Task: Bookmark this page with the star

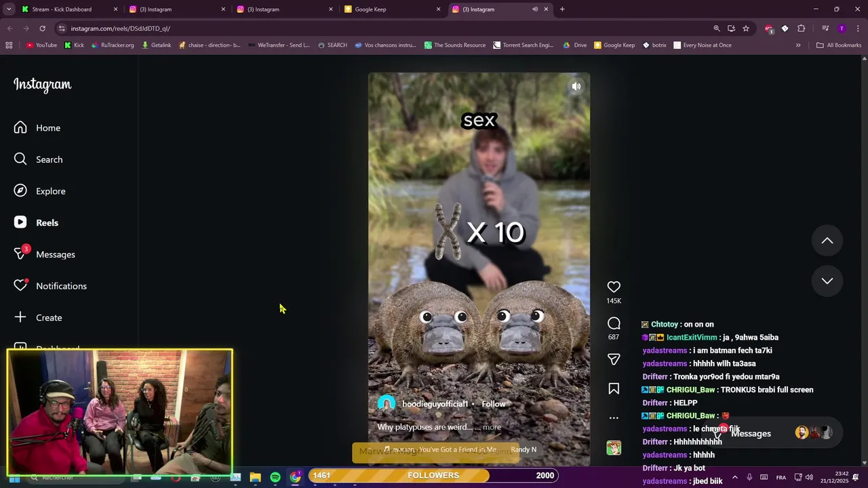Action: (x=746, y=28)
